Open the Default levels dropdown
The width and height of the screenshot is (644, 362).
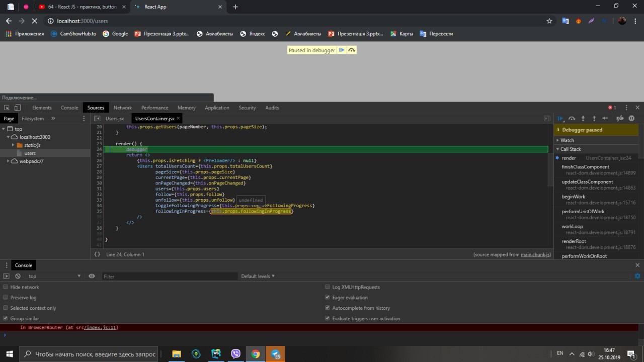pos(258,276)
